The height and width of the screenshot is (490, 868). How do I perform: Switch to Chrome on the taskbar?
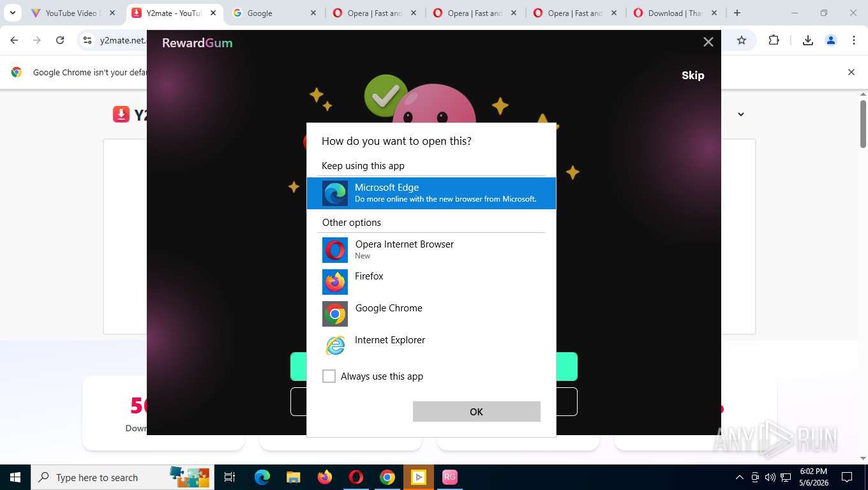(387, 477)
